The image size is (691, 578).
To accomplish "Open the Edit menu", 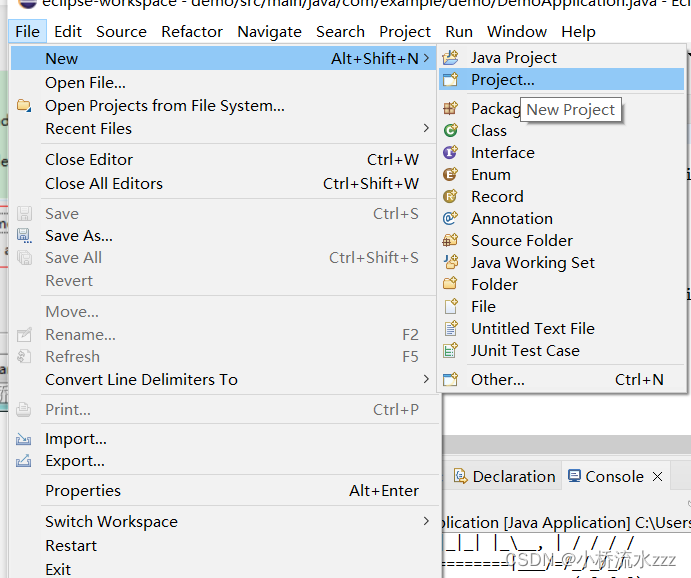I will click(68, 32).
